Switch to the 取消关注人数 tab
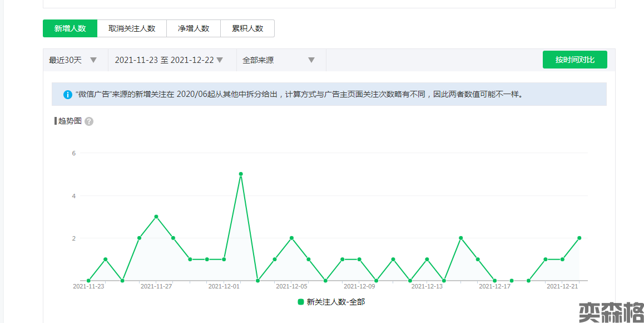644x323 pixels. click(132, 28)
